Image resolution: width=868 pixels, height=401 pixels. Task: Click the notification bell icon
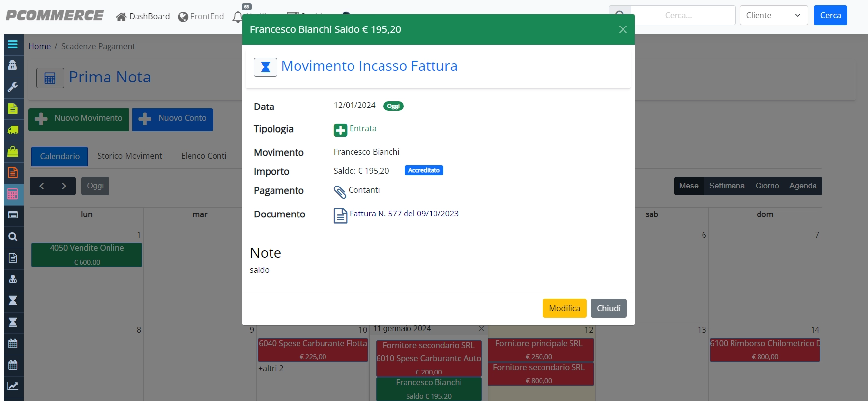tap(237, 17)
